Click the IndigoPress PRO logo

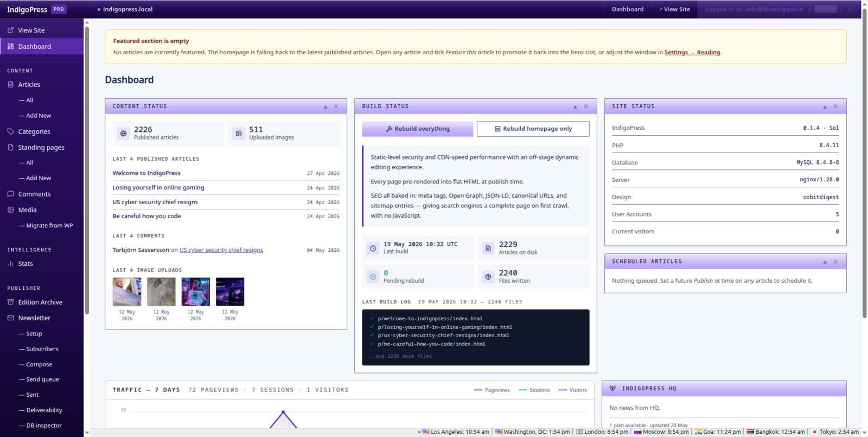tap(36, 9)
